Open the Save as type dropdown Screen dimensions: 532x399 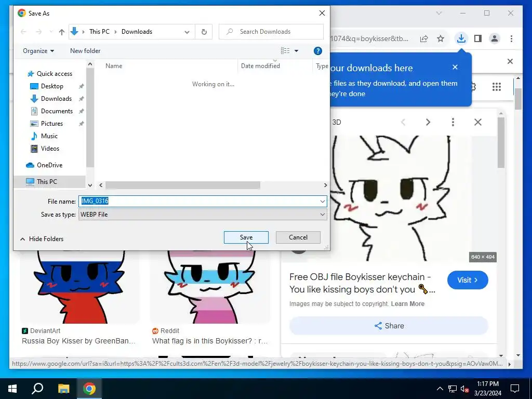click(x=203, y=215)
